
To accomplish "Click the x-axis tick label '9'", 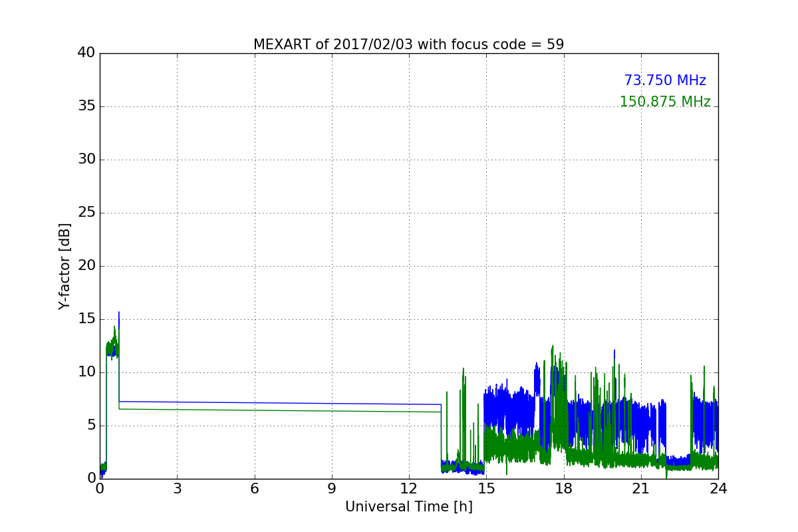I will click(332, 489).
